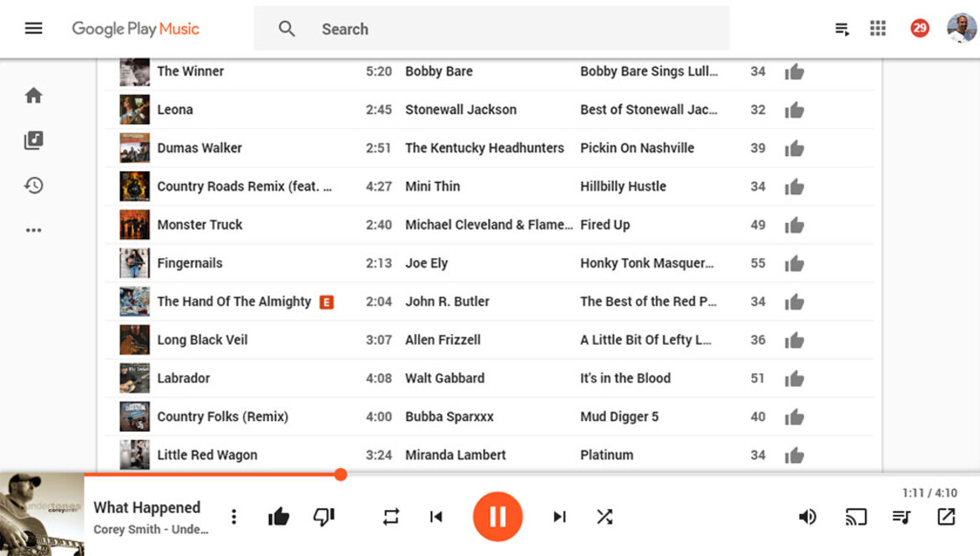Screen dimensions: 980x556
Task: Pause the current track
Action: click(x=497, y=517)
